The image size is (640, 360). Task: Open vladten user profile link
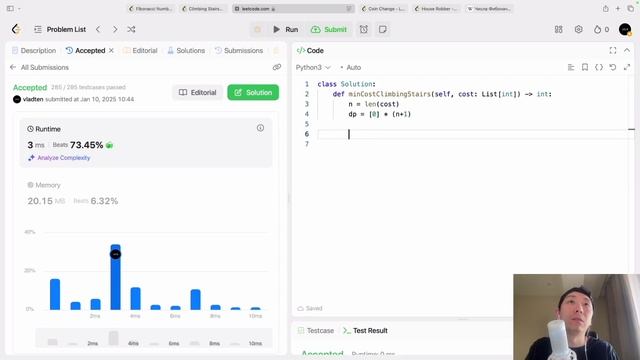click(x=33, y=99)
